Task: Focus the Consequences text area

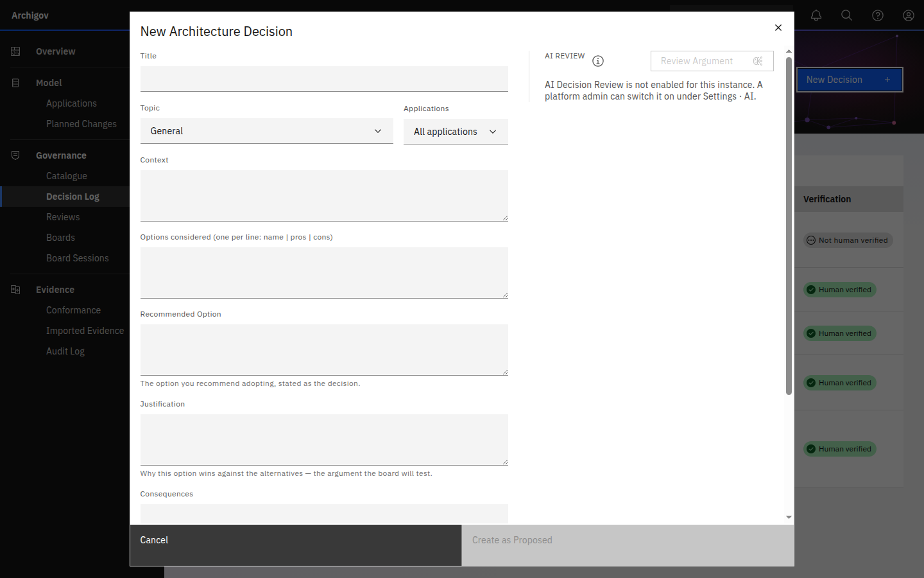Action: click(324, 514)
